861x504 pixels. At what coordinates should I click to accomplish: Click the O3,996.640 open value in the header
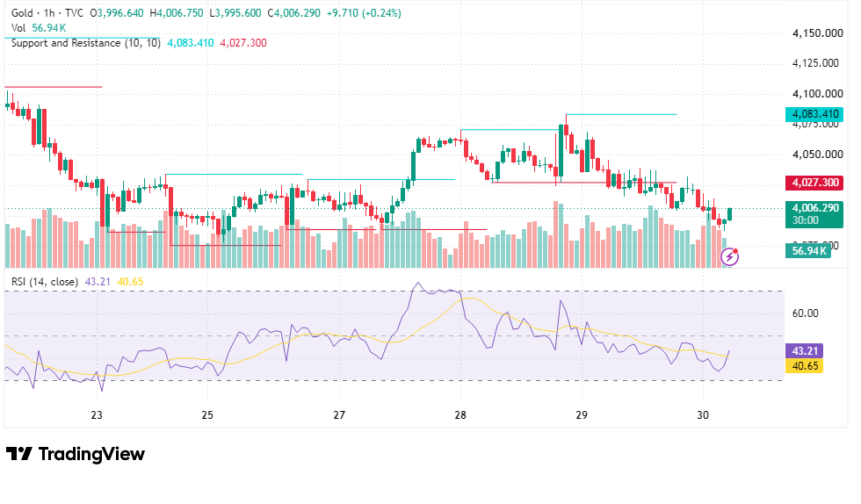(x=116, y=12)
